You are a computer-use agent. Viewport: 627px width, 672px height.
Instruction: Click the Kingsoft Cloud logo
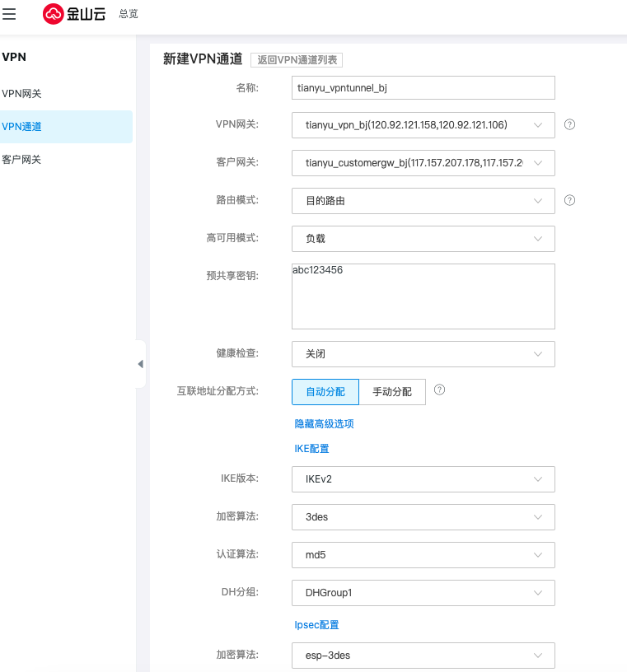point(74,14)
